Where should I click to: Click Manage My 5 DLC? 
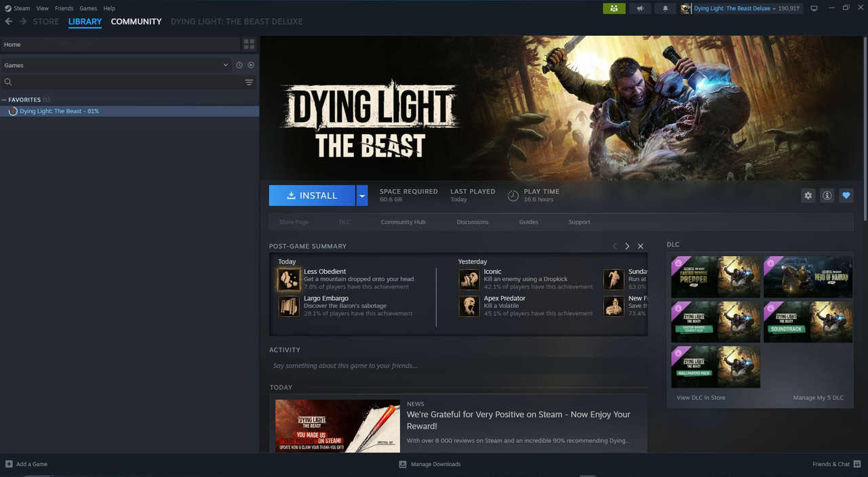pyautogui.click(x=818, y=398)
